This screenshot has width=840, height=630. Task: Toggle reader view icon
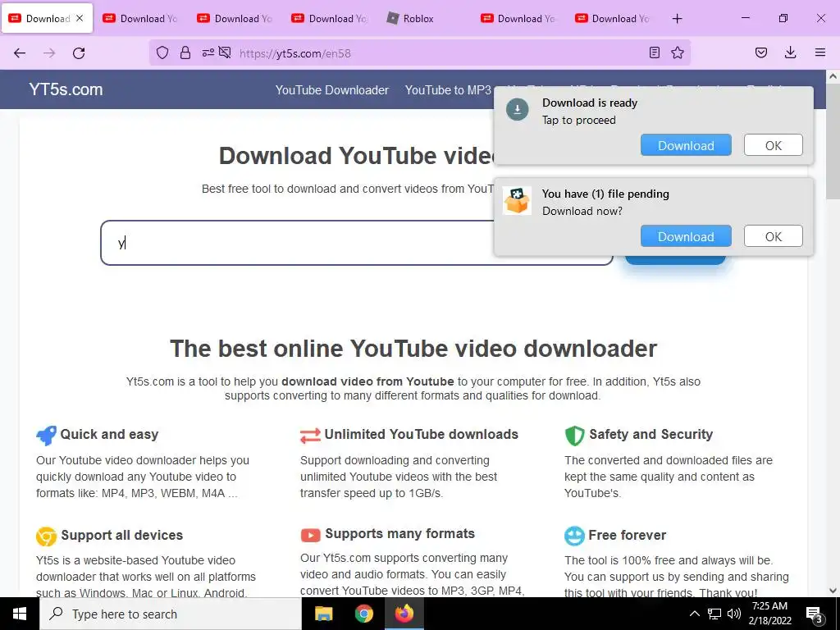click(654, 52)
